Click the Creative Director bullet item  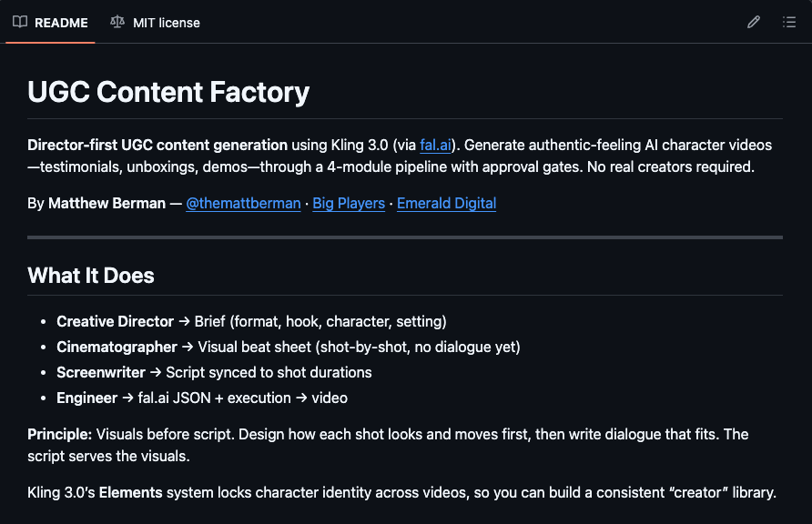pyautogui.click(x=115, y=321)
